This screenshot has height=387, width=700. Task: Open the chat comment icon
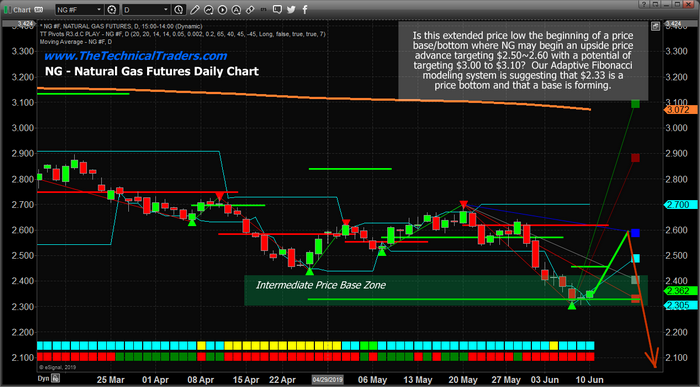pyautogui.click(x=277, y=9)
